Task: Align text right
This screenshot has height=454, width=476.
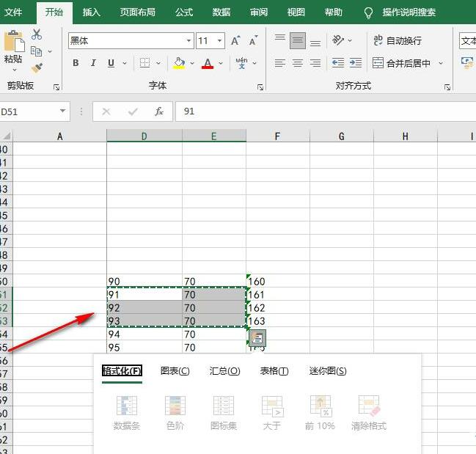Action: click(x=315, y=63)
